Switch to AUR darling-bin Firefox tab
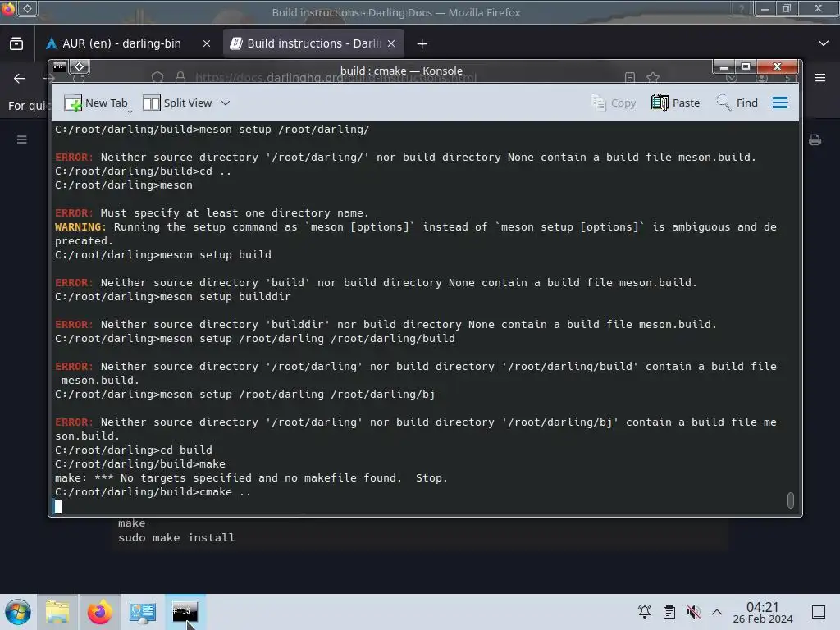Screen dimensions: 840x630 click(x=121, y=43)
